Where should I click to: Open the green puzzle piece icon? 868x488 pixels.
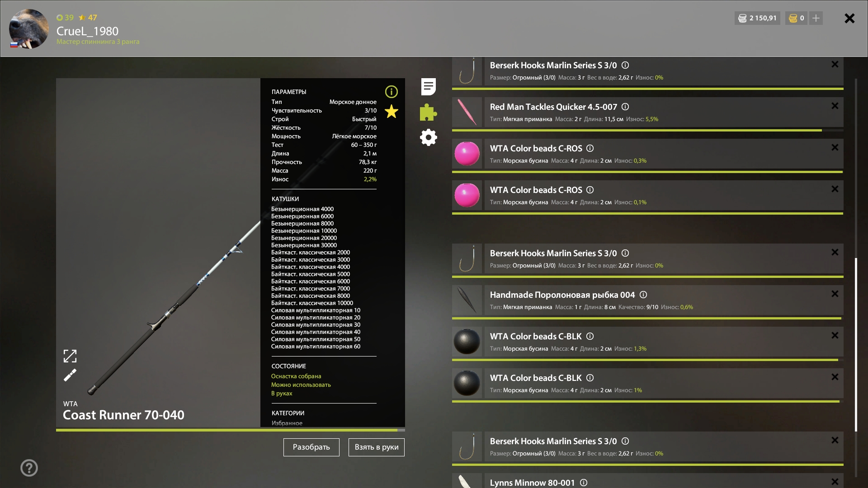tap(428, 112)
